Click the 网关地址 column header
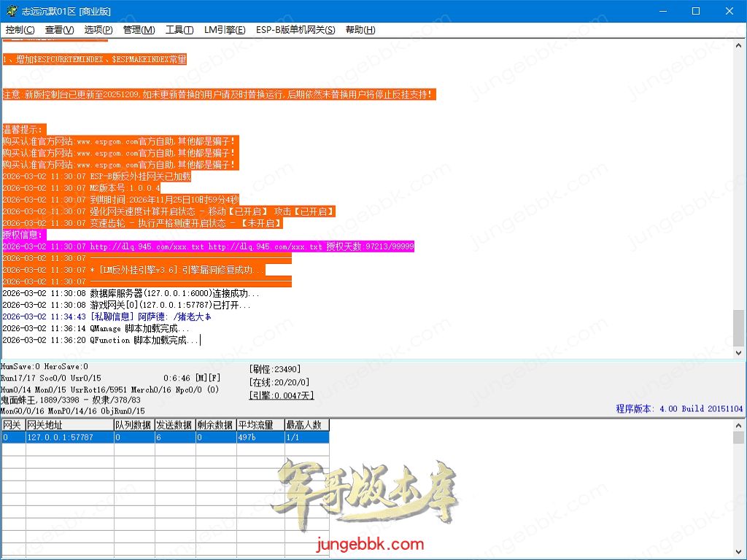This screenshot has height=560, width=747. coord(69,425)
